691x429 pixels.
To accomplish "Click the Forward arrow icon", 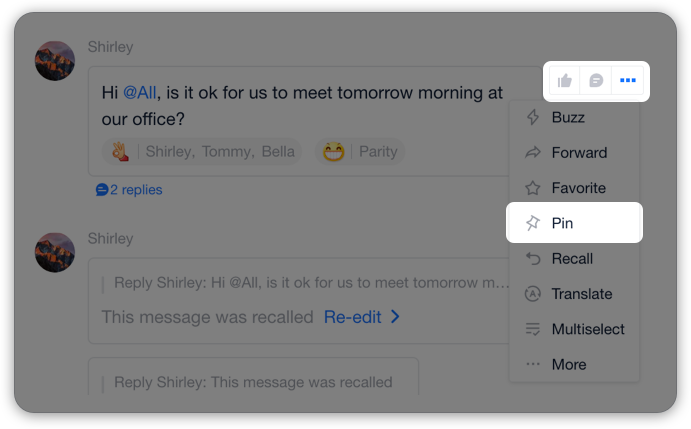I will [533, 153].
